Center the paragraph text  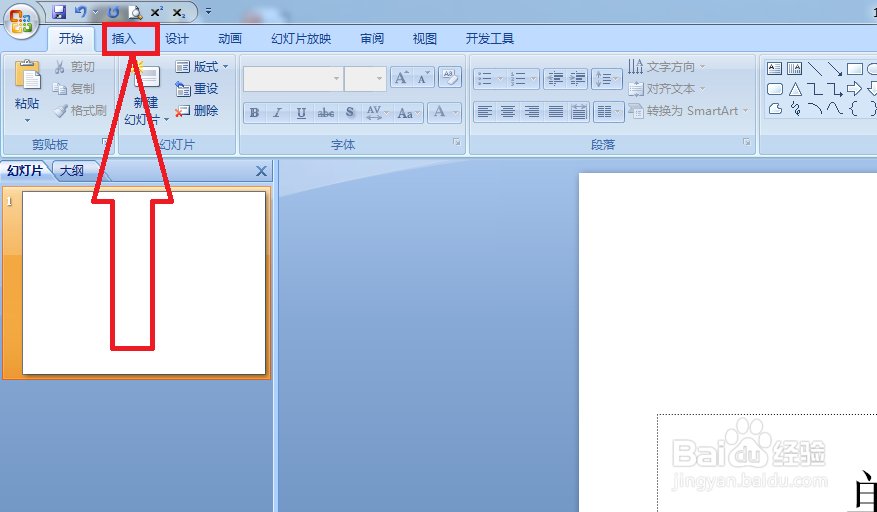[x=508, y=112]
